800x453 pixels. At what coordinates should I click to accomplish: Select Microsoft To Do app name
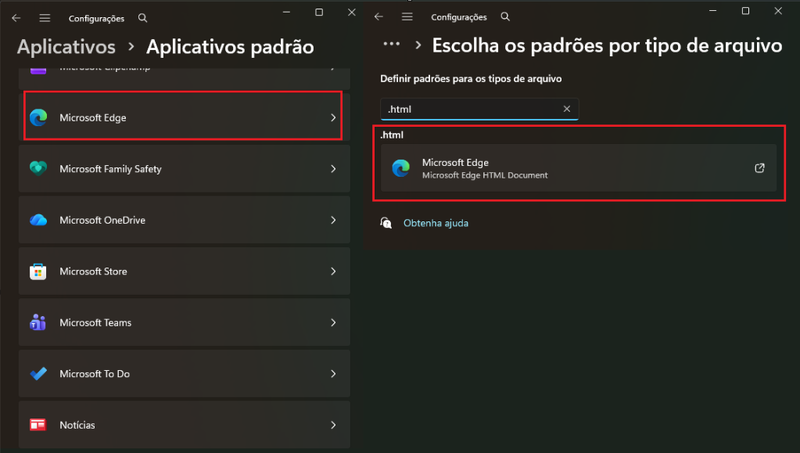pos(94,373)
